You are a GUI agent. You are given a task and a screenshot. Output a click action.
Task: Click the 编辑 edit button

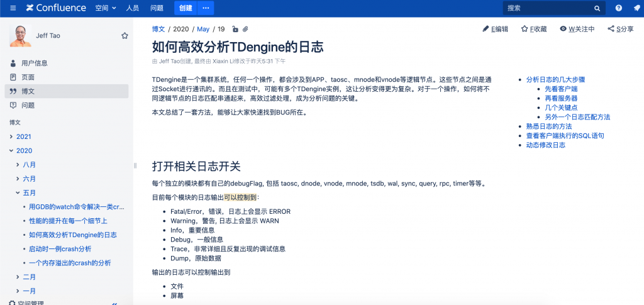click(495, 29)
